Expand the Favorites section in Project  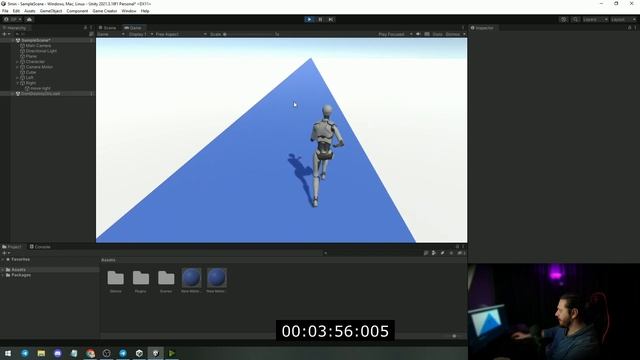pyautogui.click(x=3, y=260)
